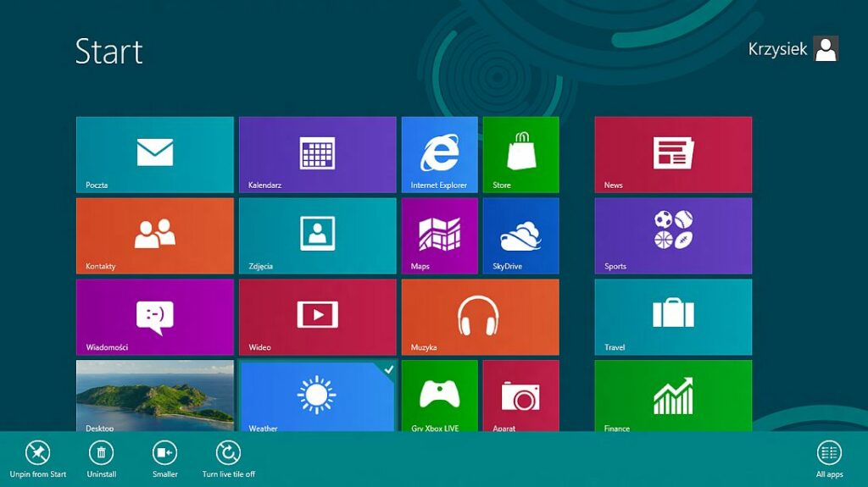The width and height of the screenshot is (868, 487).
Task: Open the Kontakty people tile
Action: coord(154,235)
